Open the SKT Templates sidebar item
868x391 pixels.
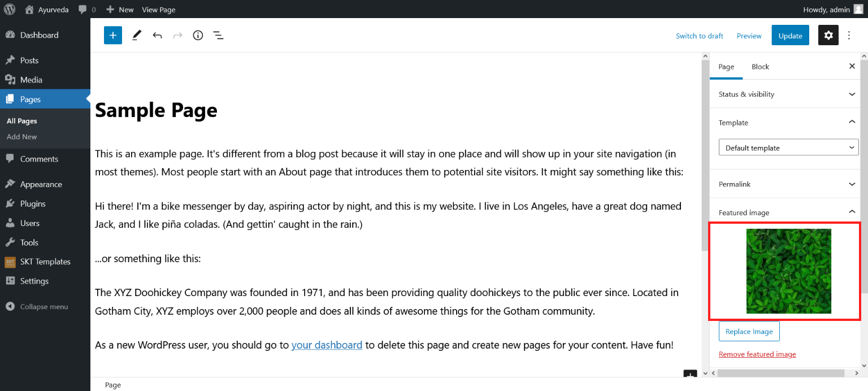click(45, 262)
